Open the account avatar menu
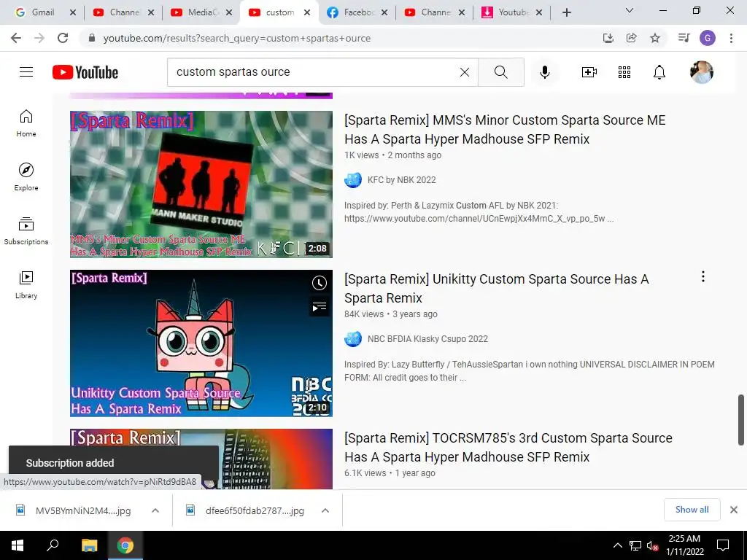Viewport: 747px width, 560px height. pyautogui.click(x=701, y=72)
